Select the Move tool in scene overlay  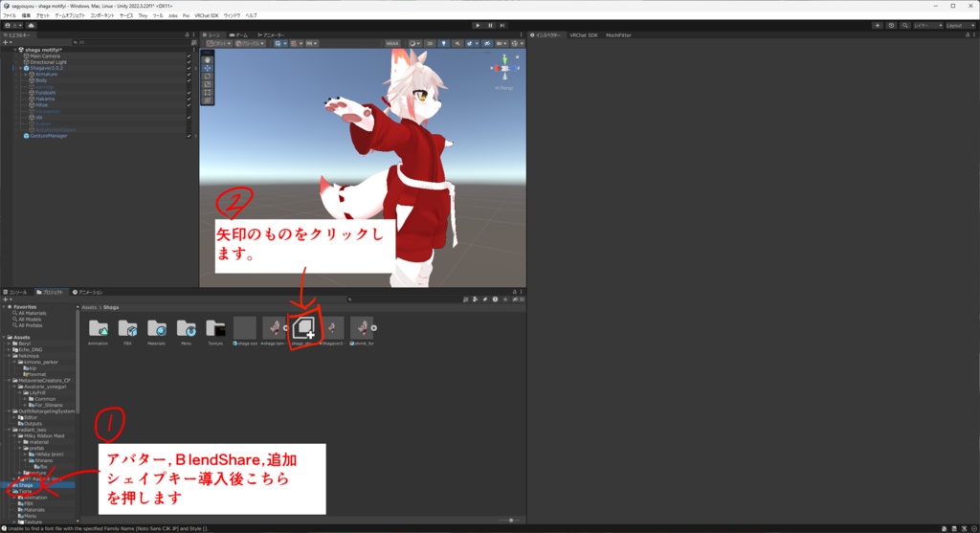tap(208, 68)
